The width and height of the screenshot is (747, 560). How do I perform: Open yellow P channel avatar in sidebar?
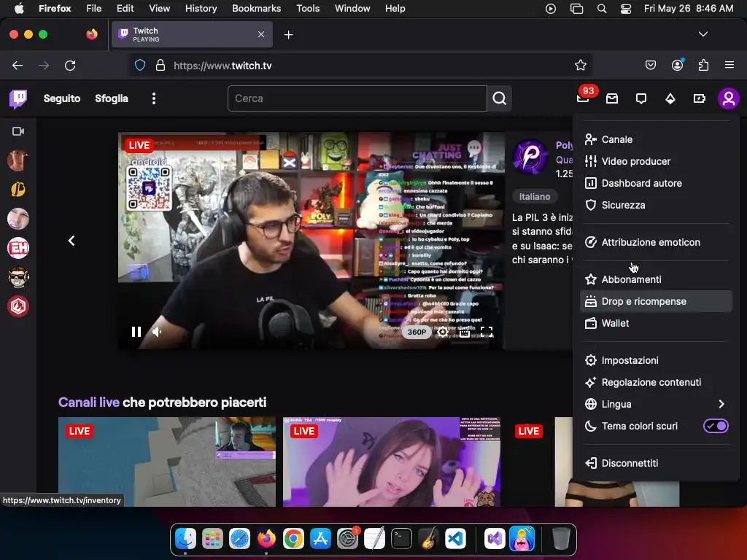(x=18, y=190)
